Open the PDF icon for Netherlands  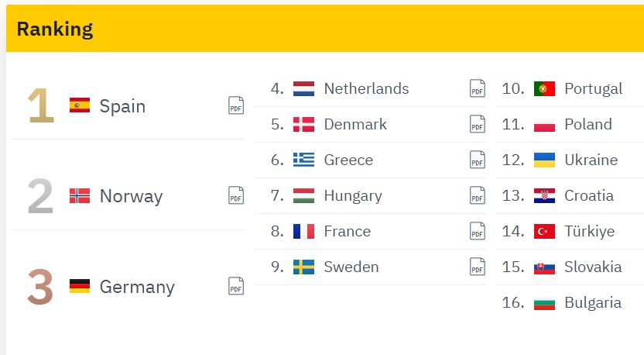click(477, 88)
